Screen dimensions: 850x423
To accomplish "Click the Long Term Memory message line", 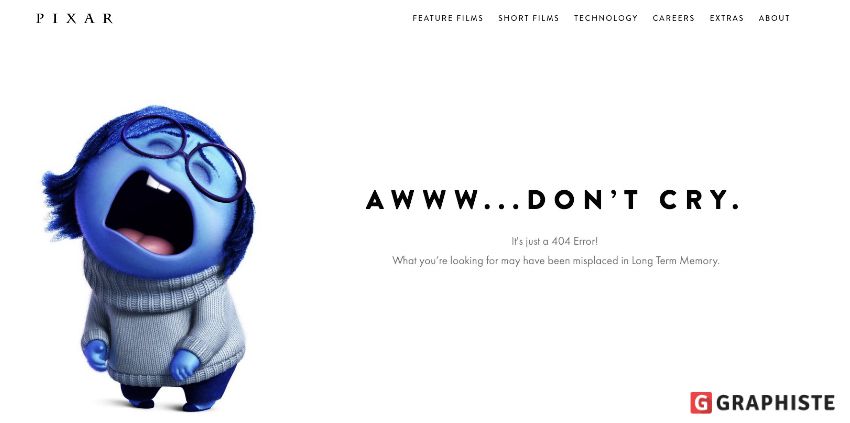I will [556, 260].
